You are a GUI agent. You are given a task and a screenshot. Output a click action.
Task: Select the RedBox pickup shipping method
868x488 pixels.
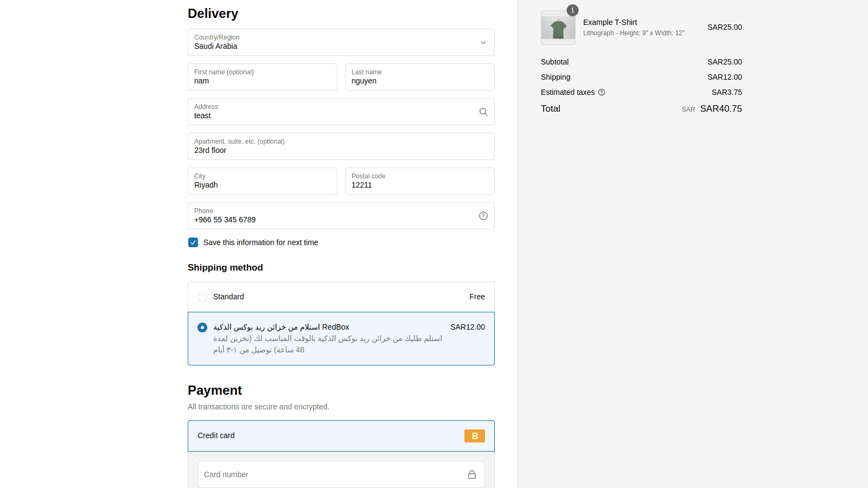coord(202,327)
